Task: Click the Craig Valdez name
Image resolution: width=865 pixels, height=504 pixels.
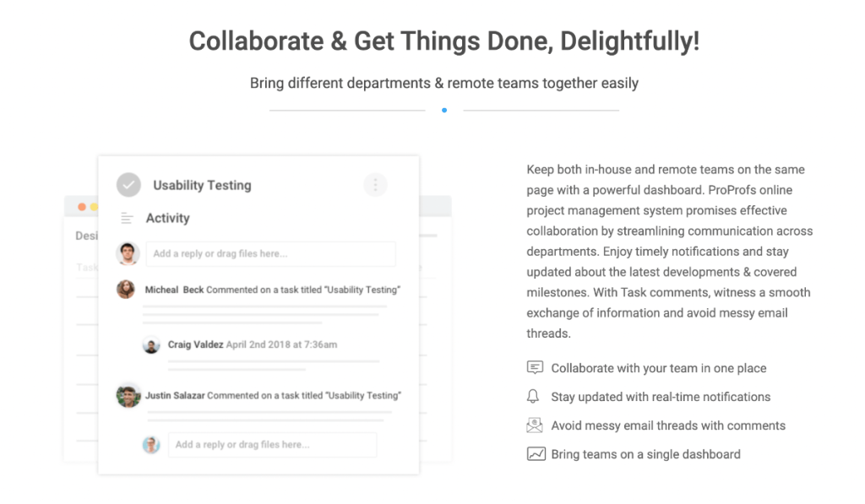Action: pos(195,344)
